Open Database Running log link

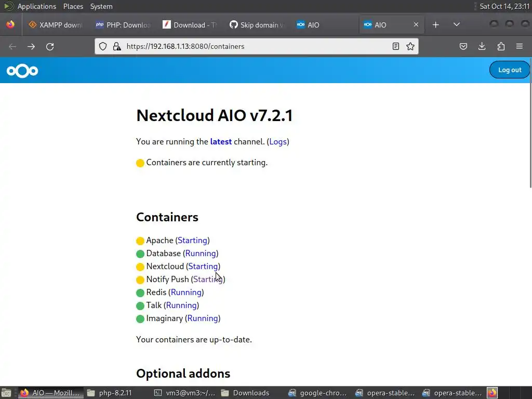click(x=201, y=253)
